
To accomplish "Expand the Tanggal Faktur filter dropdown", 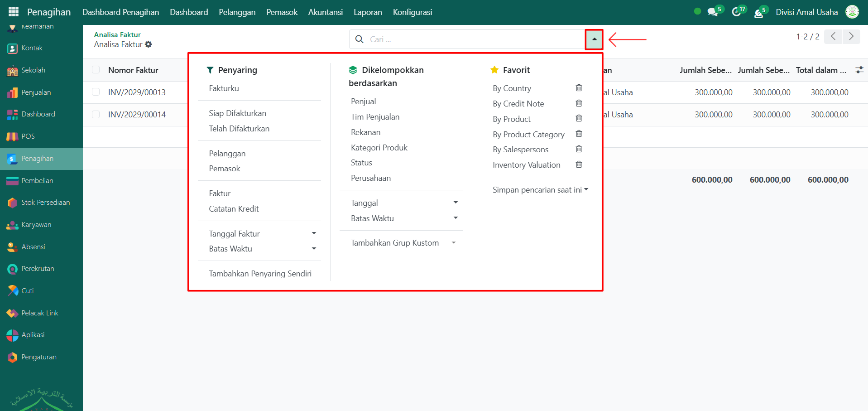I will (x=314, y=233).
